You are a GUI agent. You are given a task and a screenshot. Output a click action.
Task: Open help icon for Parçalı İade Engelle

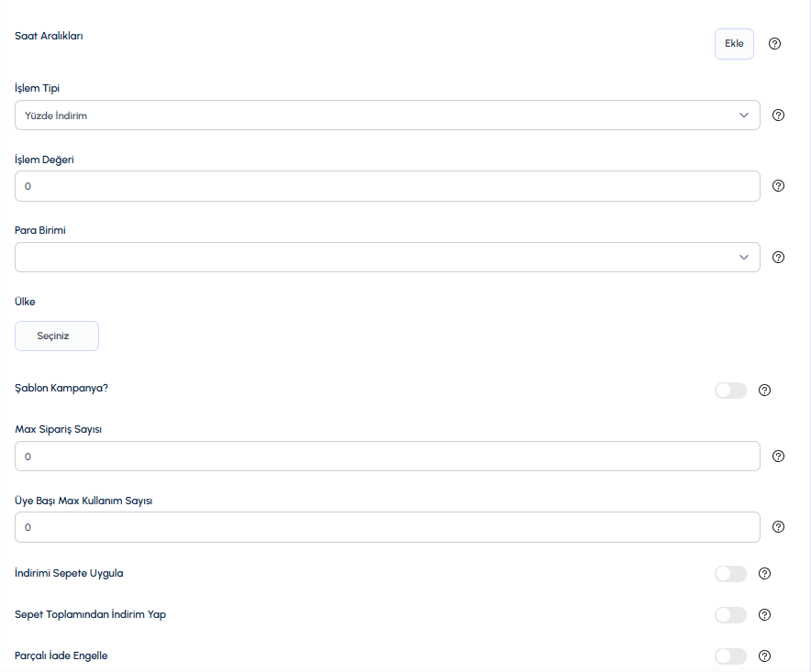point(764,656)
